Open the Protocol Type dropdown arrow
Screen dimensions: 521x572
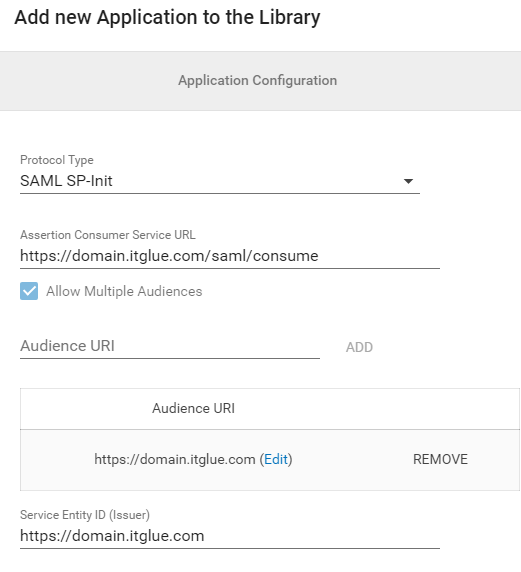tap(408, 181)
